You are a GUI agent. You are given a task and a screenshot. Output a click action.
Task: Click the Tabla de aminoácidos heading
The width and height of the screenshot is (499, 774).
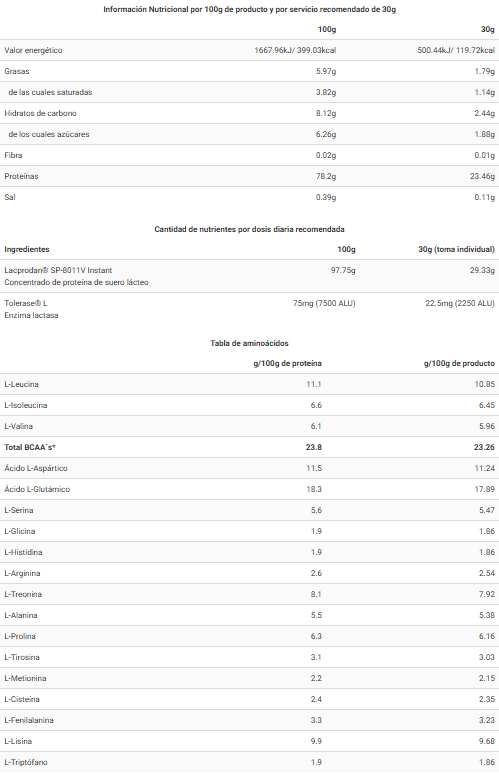(249, 343)
